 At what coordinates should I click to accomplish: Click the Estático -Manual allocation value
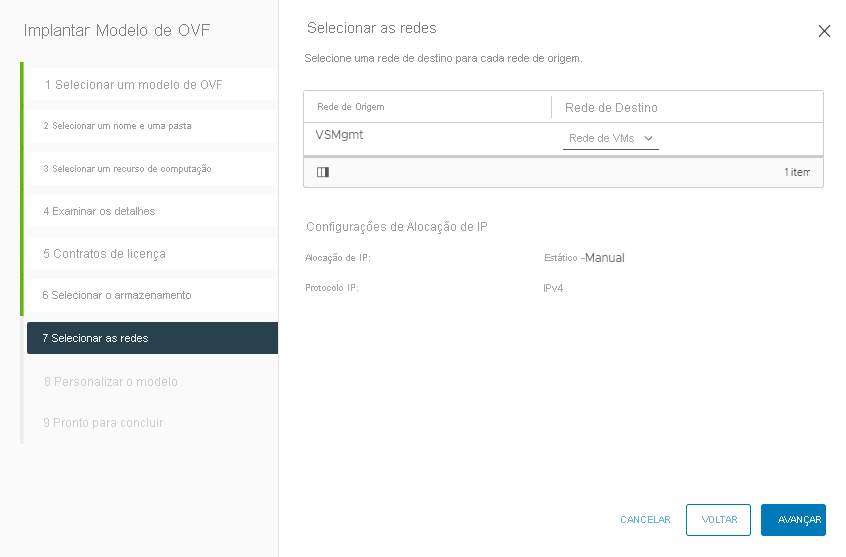pyautogui.click(x=584, y=258)
